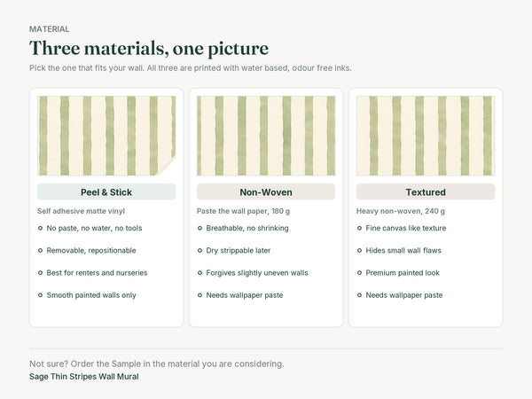This screenshot has height=399, width=532.
Task: Click bullet beside 'Hides small wall flaws'
Action: pyautogui.click(x=359, y=251)
